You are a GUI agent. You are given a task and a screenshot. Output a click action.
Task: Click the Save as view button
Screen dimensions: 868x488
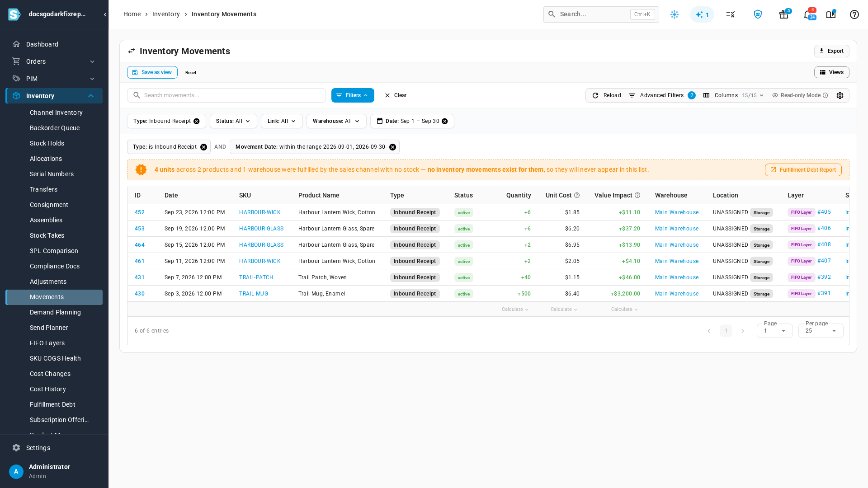152,72
